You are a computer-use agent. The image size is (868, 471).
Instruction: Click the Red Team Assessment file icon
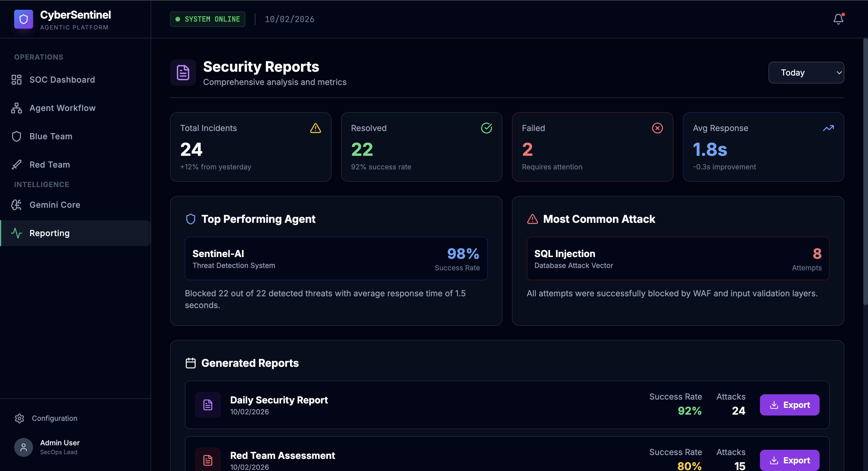pos(208,459)
